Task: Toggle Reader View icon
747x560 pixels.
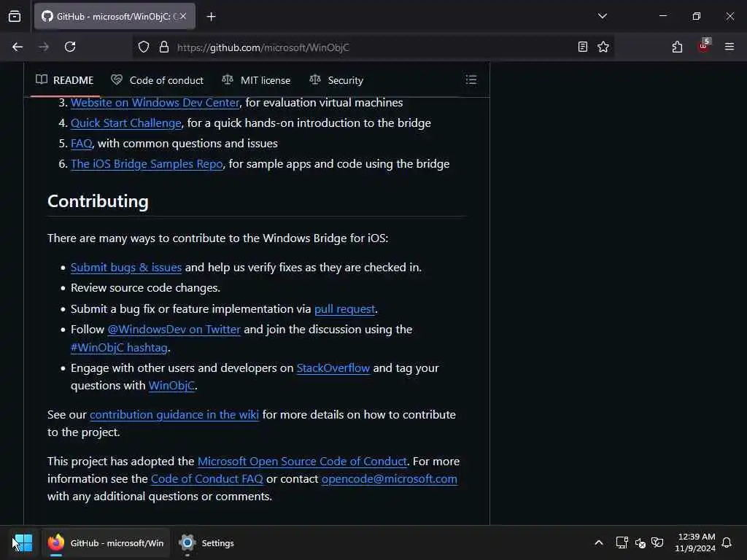Action: [x=582, y=47]
